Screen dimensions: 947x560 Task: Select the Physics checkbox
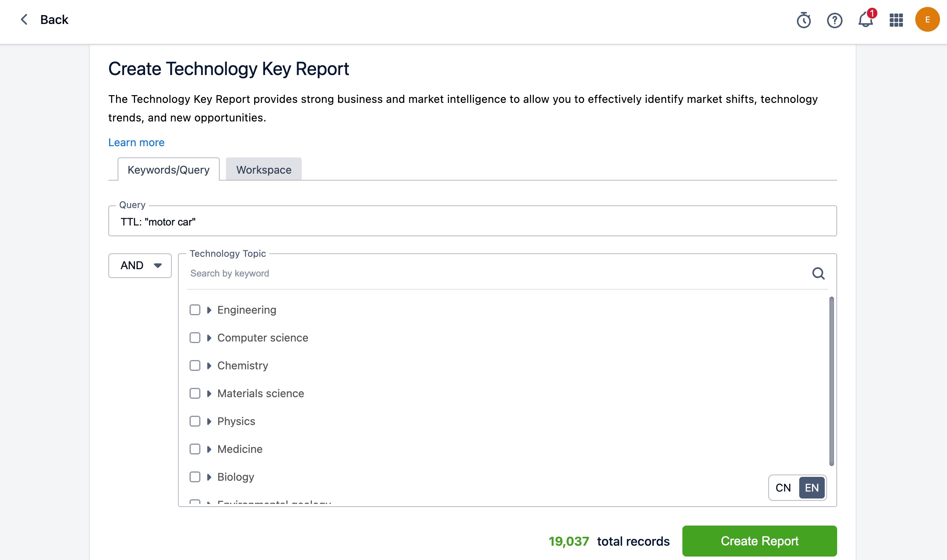(195, 421)
